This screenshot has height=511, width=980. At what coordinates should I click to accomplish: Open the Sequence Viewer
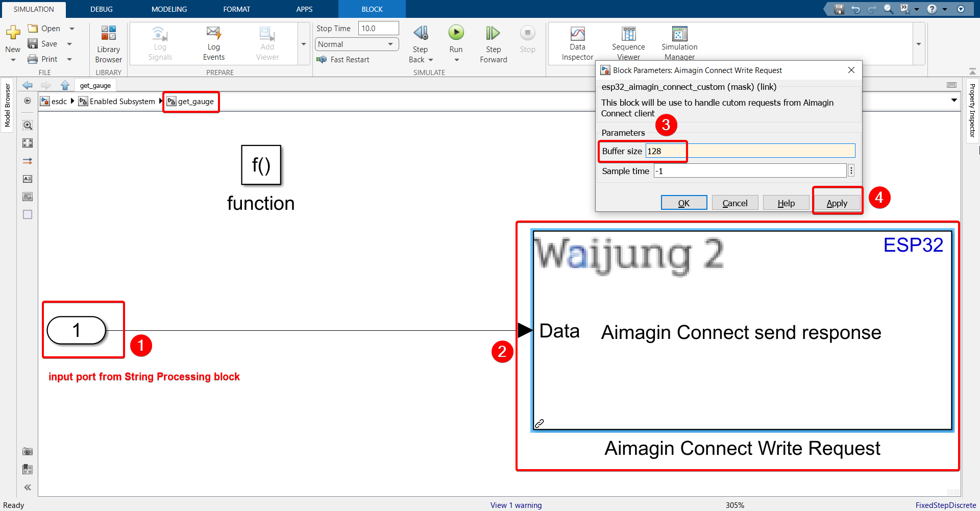(x=628, y=43)
